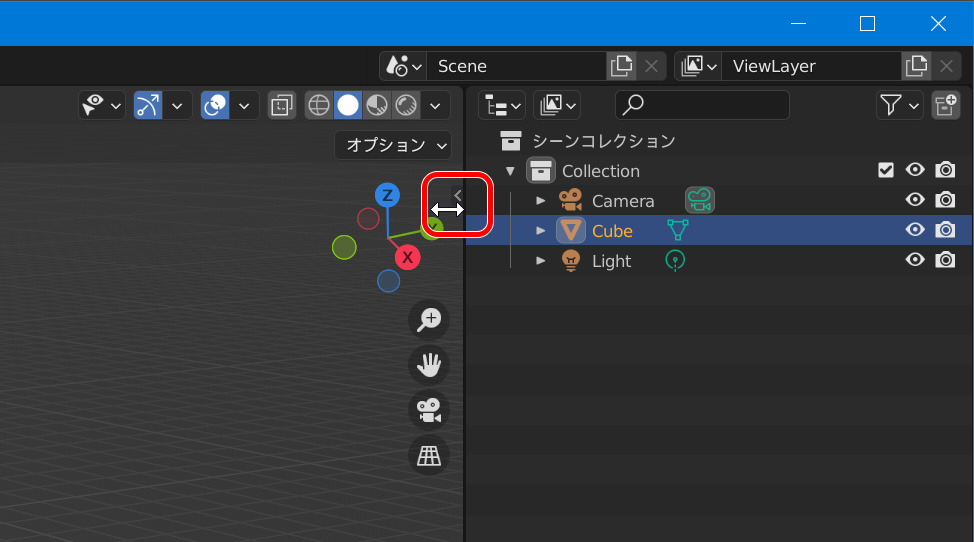Viewport: 974px width, 542px height.
Task: Toggle viewport overlays button
Action: pyautogui.click(x=215, y=106)
